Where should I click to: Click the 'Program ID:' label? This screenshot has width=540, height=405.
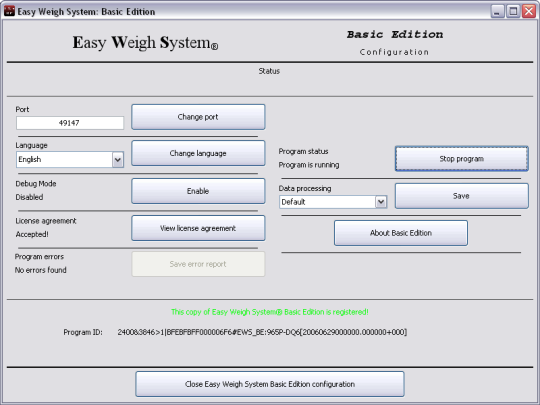83,332
